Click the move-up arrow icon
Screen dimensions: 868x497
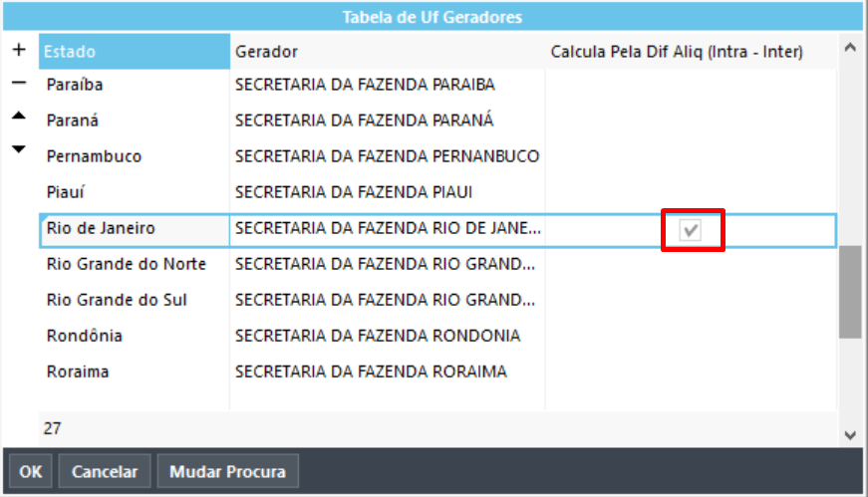coord(18,117)
